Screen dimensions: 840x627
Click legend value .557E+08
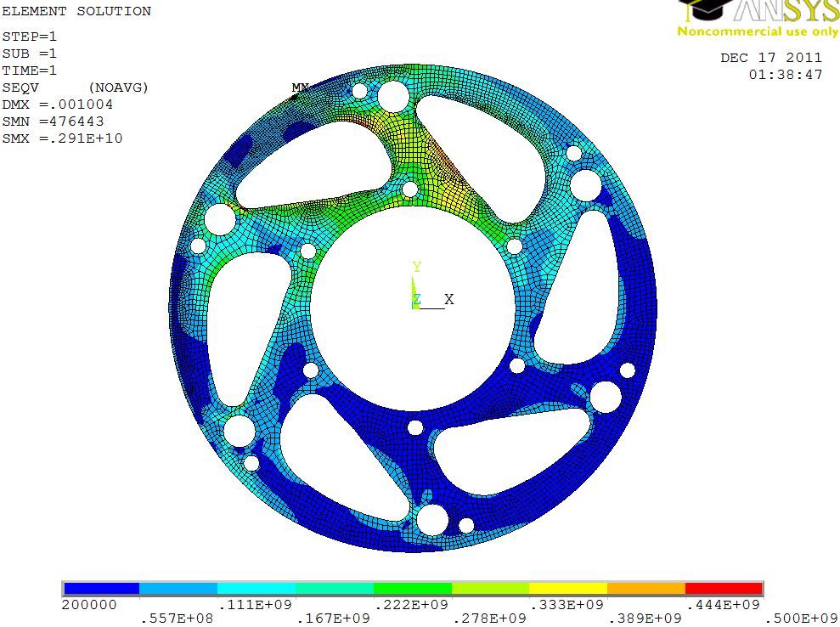(x=177, y=619)
